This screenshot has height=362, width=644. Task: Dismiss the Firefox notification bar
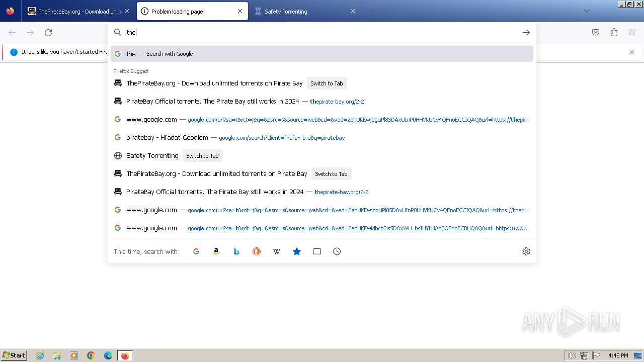pyautogui.click(x=632, y=52)
